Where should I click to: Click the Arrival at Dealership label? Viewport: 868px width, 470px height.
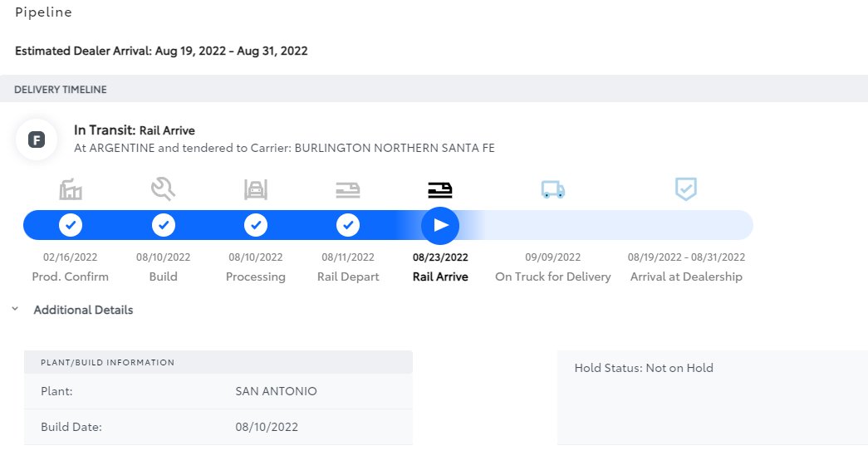pos(686,277)
